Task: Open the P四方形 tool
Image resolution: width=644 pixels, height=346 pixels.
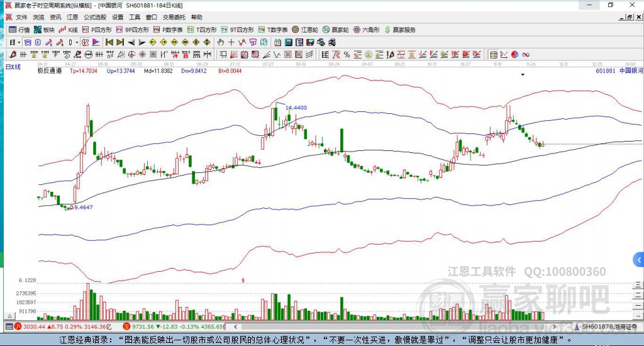Action: 97,30
